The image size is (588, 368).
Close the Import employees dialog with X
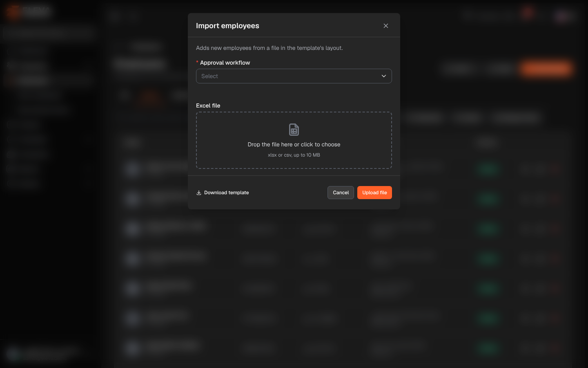point(386,26)
